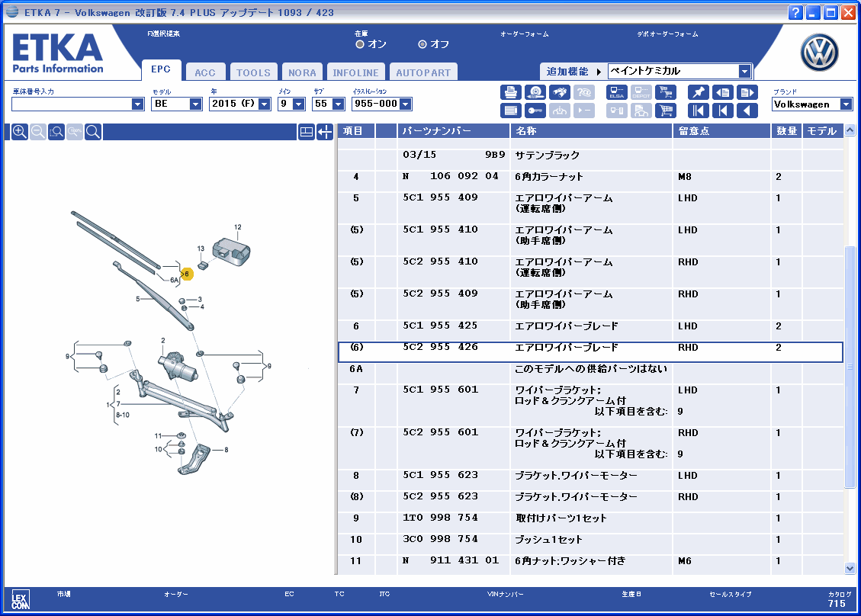
Task: Click the parts list scroll up arrow
Action: click(850, 130)
